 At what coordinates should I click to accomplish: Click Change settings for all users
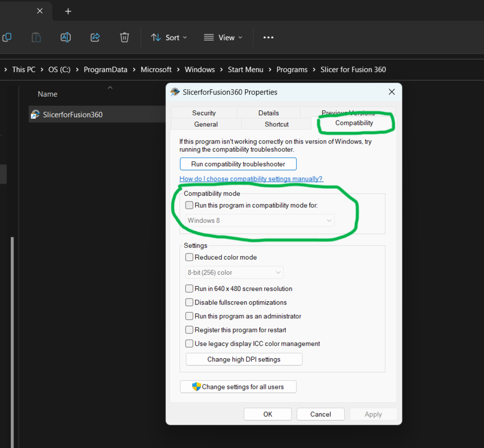pos(238,387)
